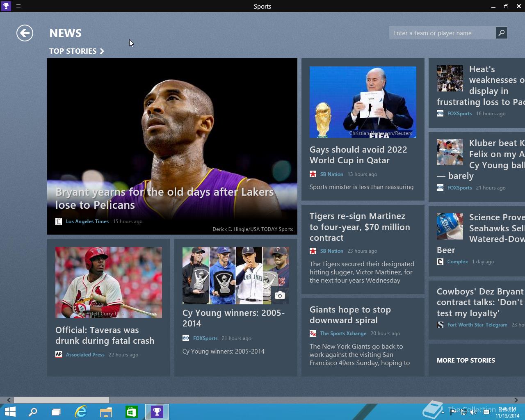This screenshot has height=420, width=525.
Task: Click FOXSports icon under Kluber story
Action: [440, 188]
